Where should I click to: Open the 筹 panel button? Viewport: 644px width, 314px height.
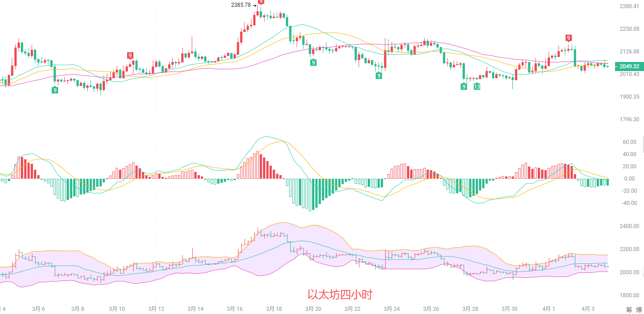pyautogui.click(x=629, y=309)
